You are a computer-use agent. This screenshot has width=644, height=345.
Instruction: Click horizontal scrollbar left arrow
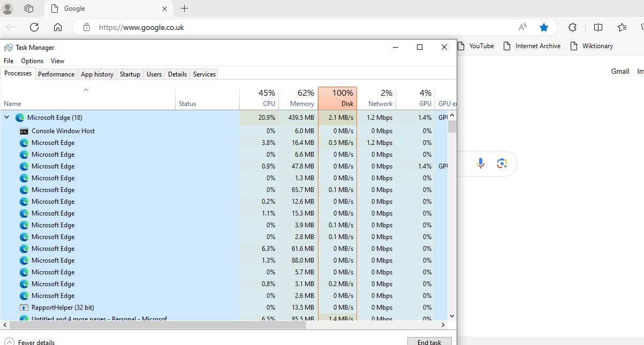[5, 325]
